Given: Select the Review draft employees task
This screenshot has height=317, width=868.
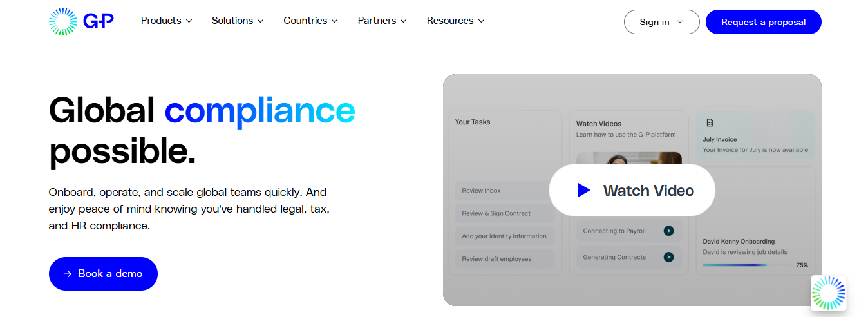Looking at the screenshot, I should [x=505, y=259].
